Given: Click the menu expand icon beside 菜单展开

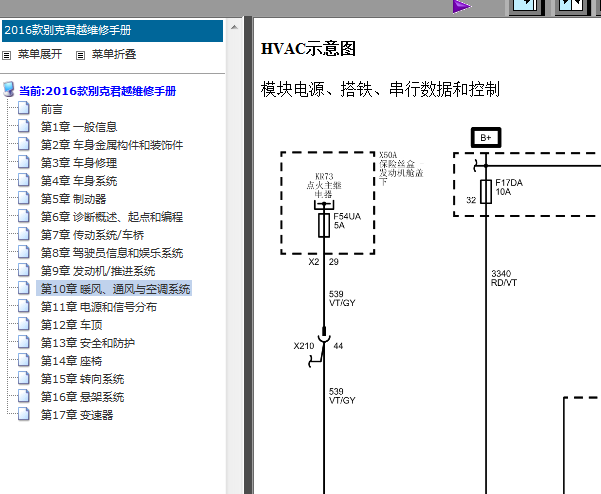Looking at the screenshot, I should (7, 55).
